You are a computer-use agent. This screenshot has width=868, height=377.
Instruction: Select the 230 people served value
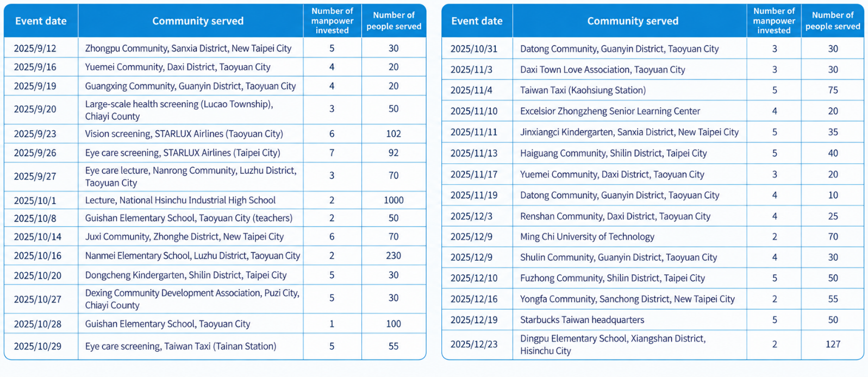point(394,256)
